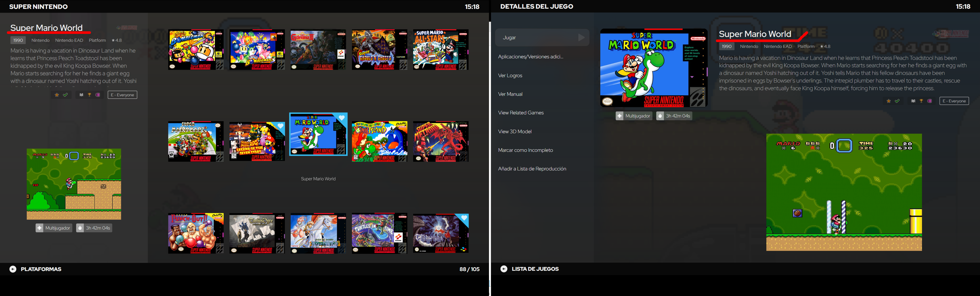Viewport: 980px width, 296px height.
Task: Select the Super Mario Kart cover
Action: [196, 142]
